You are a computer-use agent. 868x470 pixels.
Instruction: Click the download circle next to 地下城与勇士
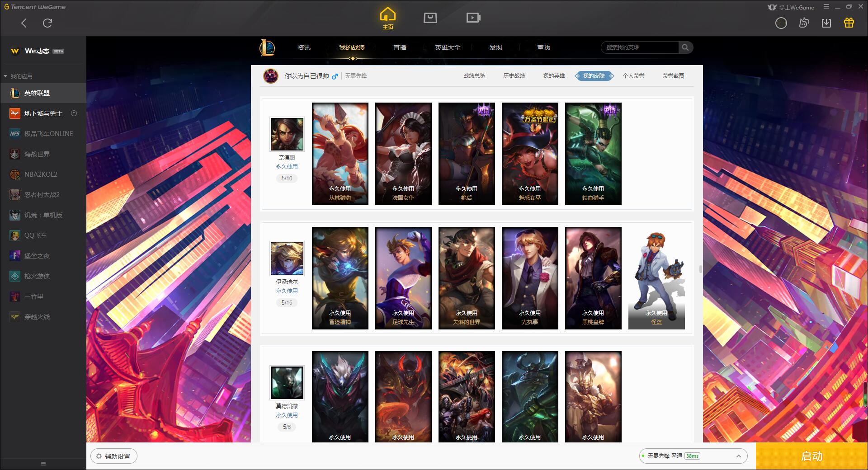pos(74,113)
